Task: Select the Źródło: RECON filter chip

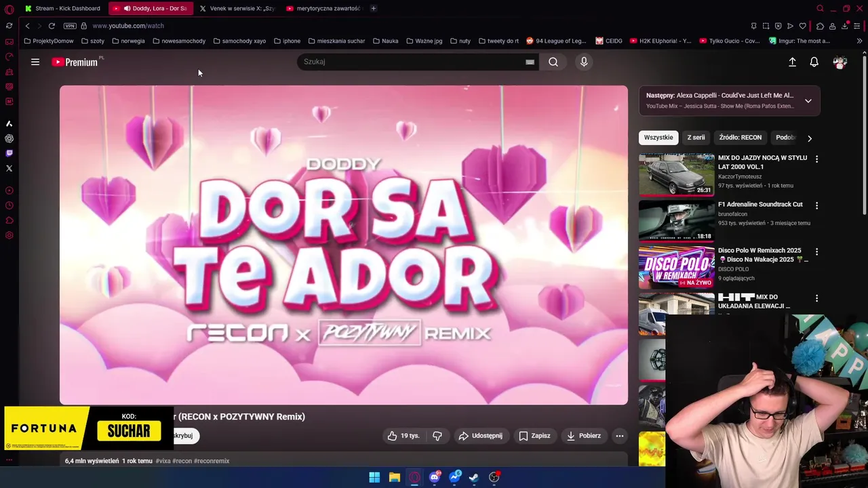Action: point(741,138)
